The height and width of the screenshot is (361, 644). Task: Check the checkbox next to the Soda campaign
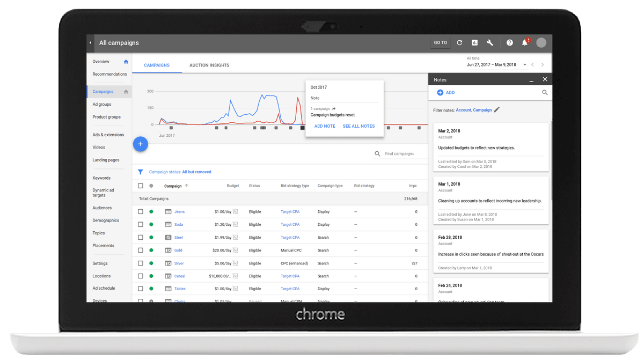pos(141,224)
